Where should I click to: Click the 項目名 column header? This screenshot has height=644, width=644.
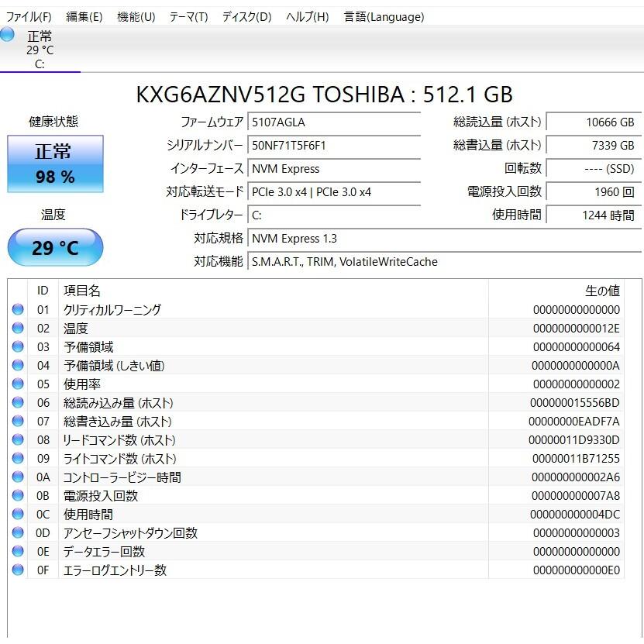(x=274, y=291)
